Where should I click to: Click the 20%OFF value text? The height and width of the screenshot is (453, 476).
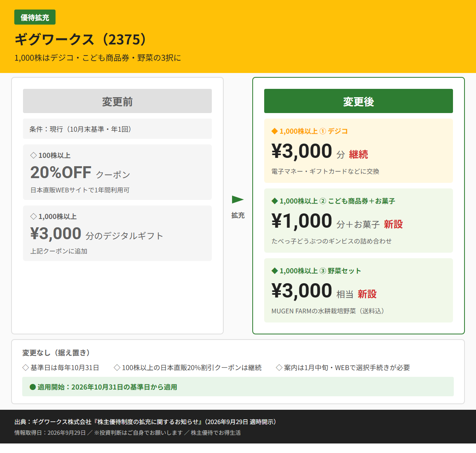point(61,173)
